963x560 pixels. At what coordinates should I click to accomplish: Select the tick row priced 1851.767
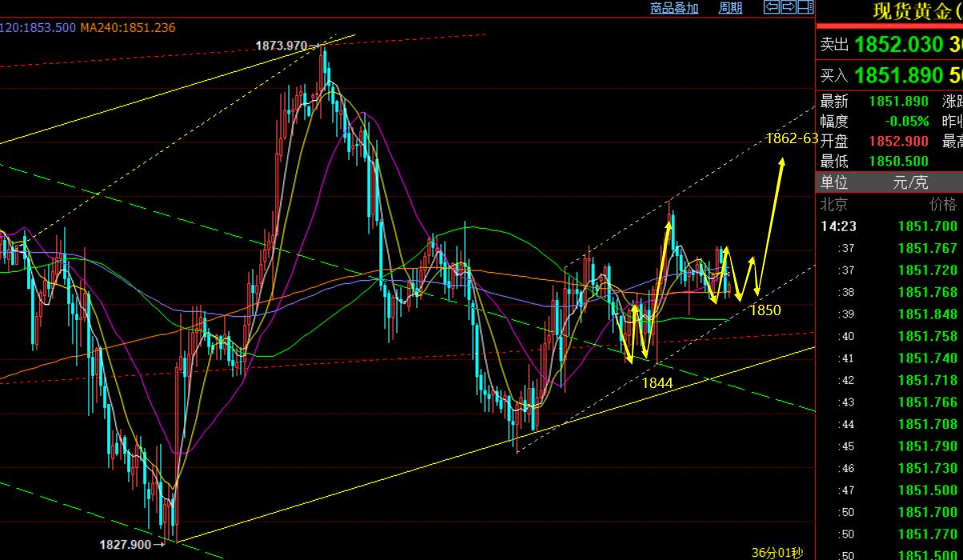(x=889, y=249)
